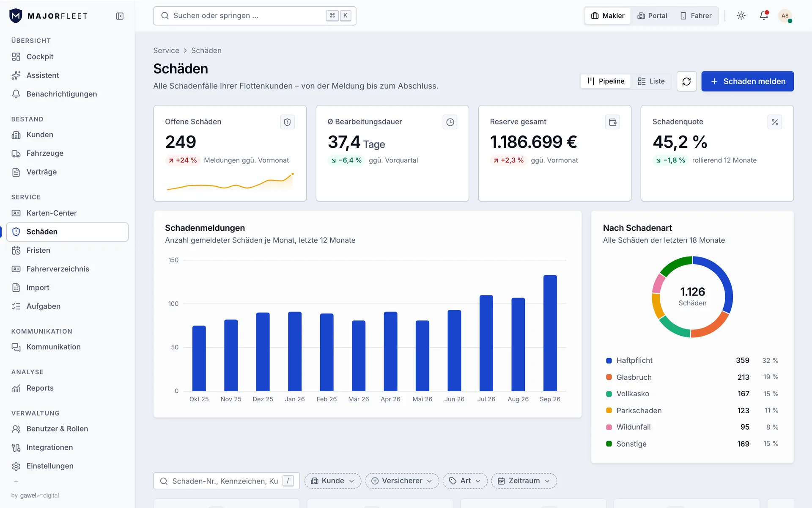Image resolution: width=812 pixels, height=508 pixels.
Task: Click the orange Glasbruch legend swatch
Action: point(609,377)
